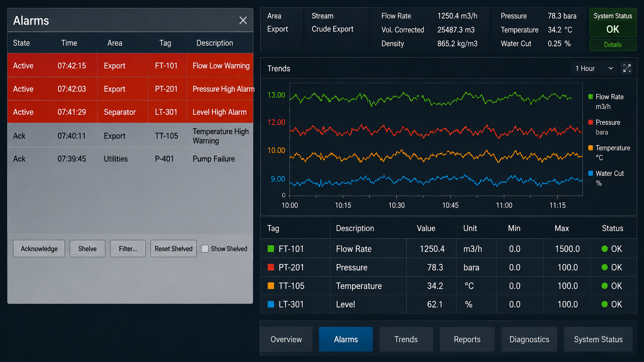Select the PT-201 Pressure High Alarm row
The image size is (644, 362).
click(x=130, y=89)
